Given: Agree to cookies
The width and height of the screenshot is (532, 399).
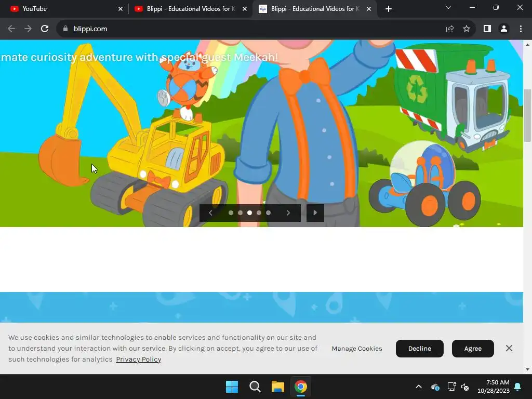Looking at the screenshot, I should click(473, 349).
